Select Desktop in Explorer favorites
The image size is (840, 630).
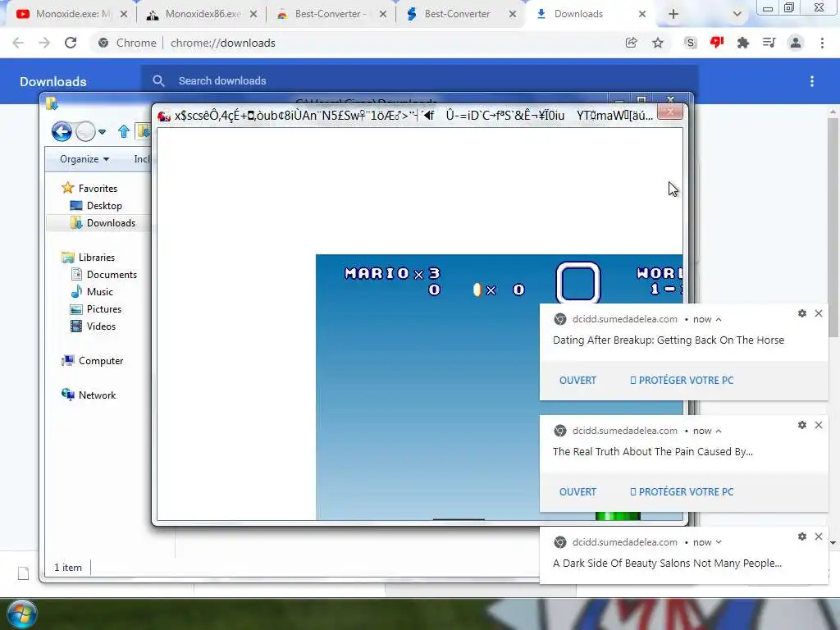click(x=104, y=206)
